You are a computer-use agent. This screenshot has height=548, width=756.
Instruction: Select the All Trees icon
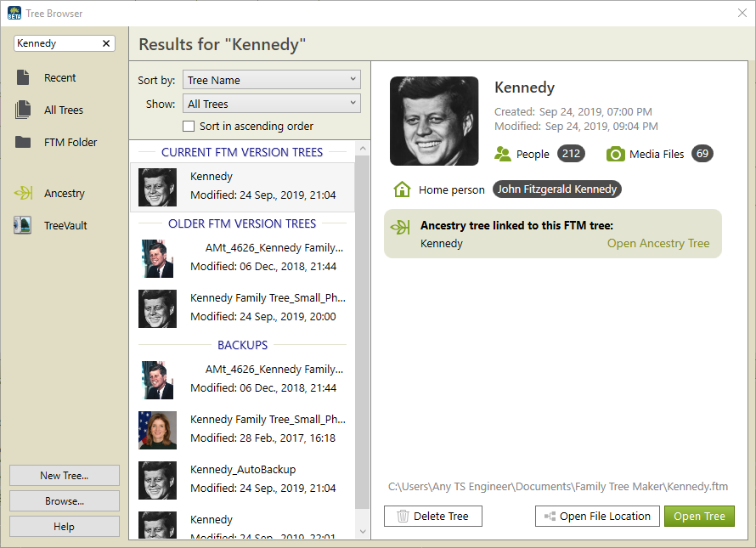click(x=23, y=110)
